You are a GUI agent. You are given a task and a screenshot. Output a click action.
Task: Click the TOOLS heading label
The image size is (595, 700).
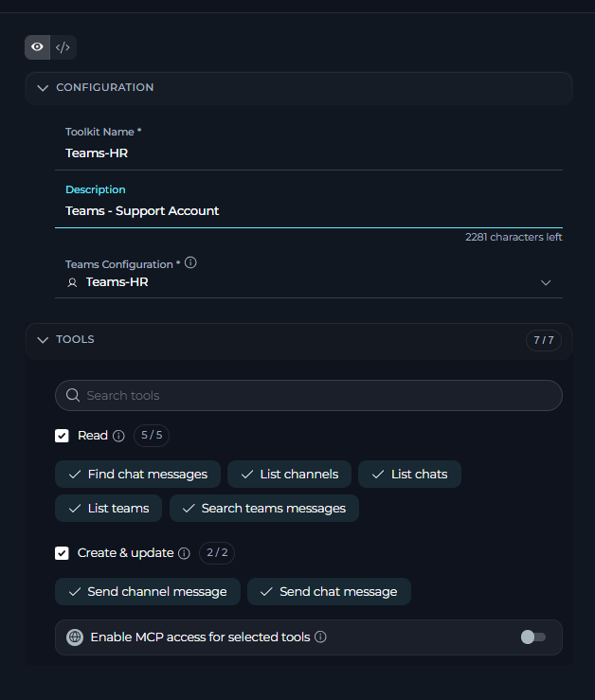point(75,339)
